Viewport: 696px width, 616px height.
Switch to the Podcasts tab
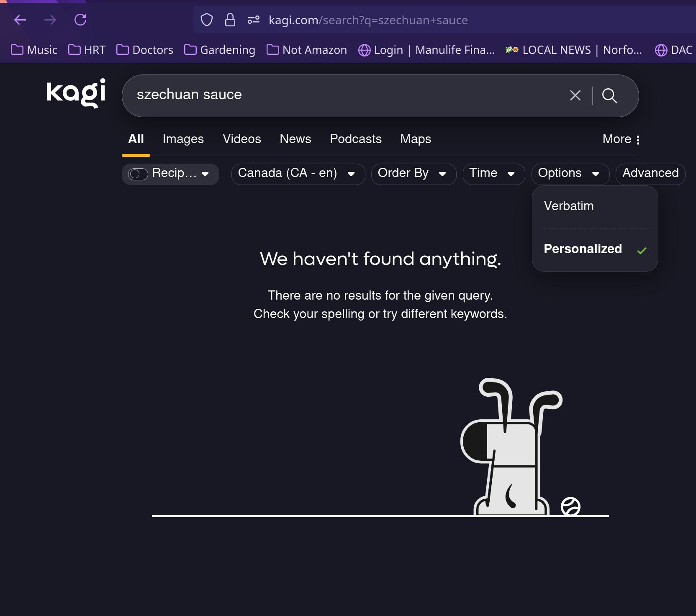click(x=355, y=139)
